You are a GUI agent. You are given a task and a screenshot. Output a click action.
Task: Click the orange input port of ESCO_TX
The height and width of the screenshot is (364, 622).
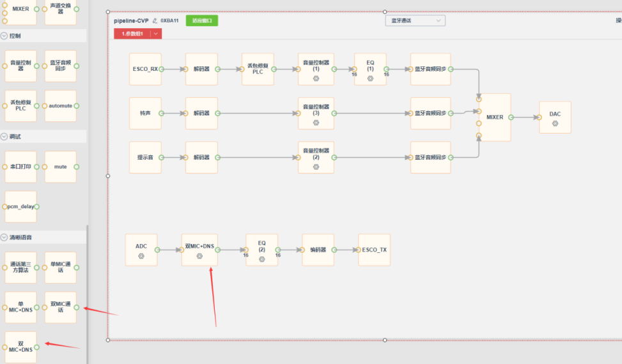(x=358, y=250)
